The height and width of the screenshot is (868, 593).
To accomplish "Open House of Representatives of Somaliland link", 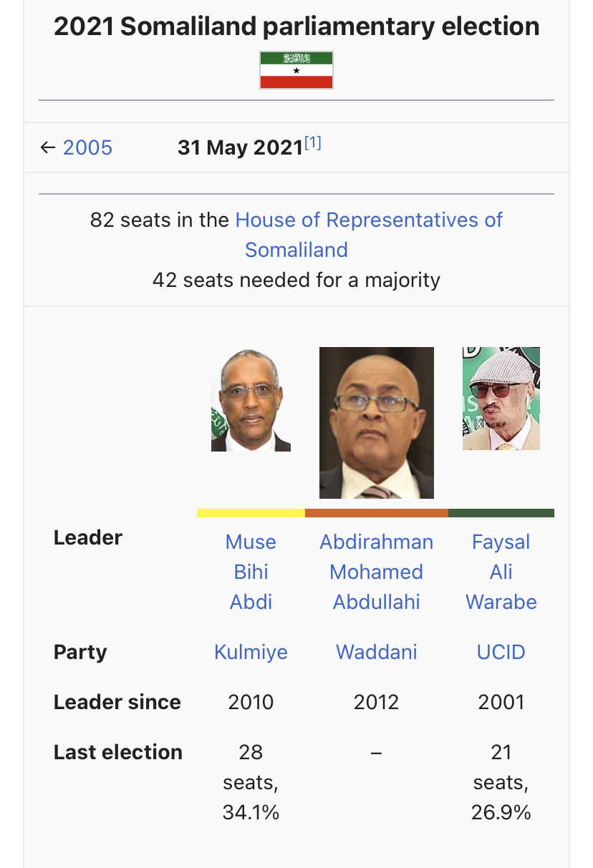I will click(369, 235).
